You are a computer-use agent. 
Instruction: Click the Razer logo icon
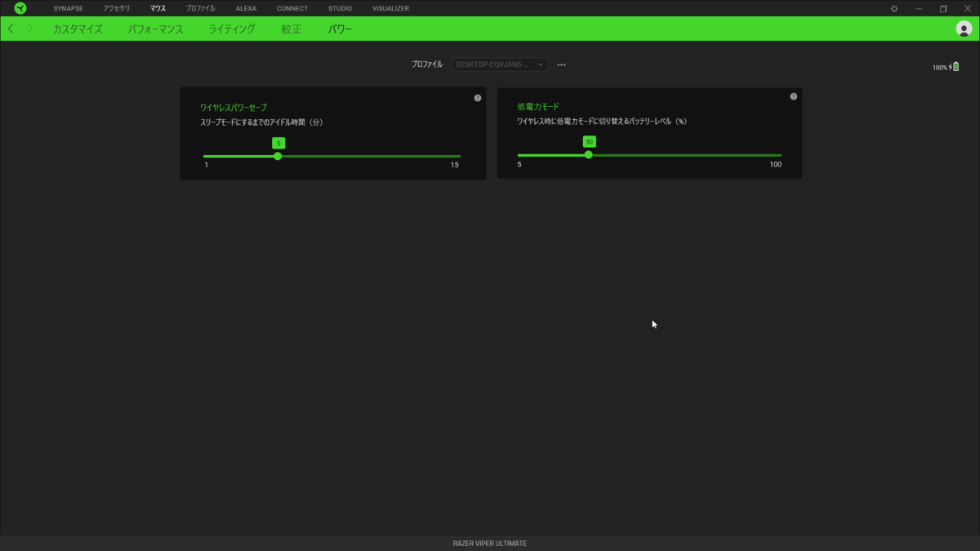click(20, 8)
